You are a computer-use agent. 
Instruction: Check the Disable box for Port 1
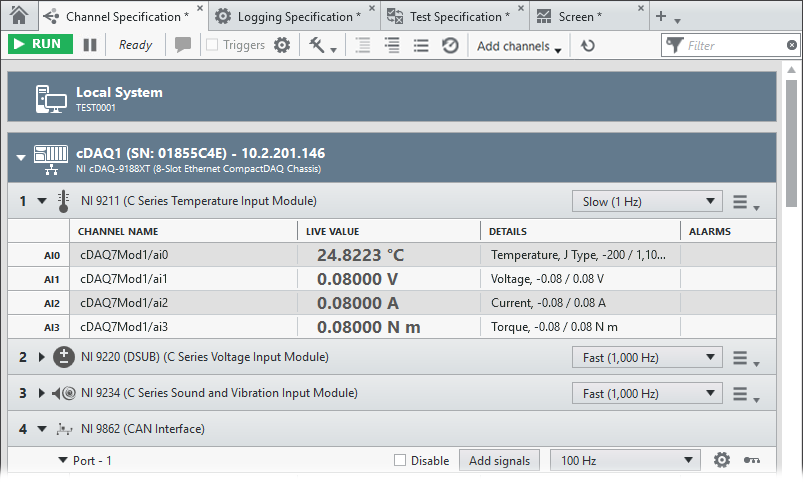coord(400,461)
